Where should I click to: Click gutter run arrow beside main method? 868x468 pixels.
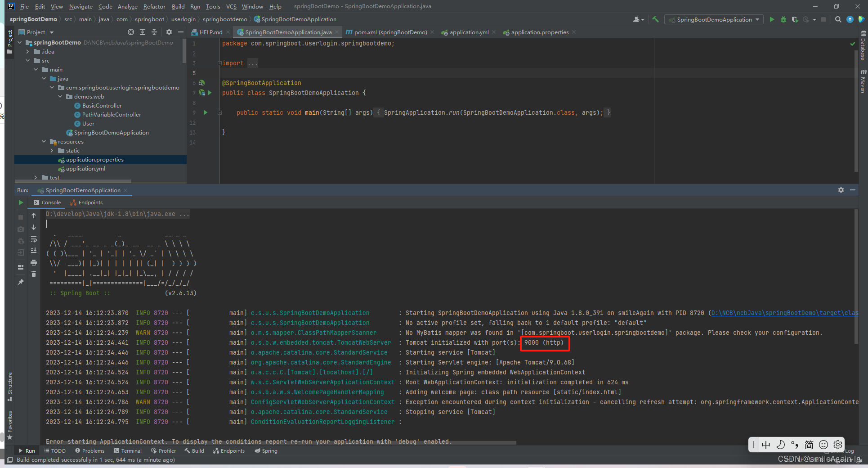[x=206, y=112]
